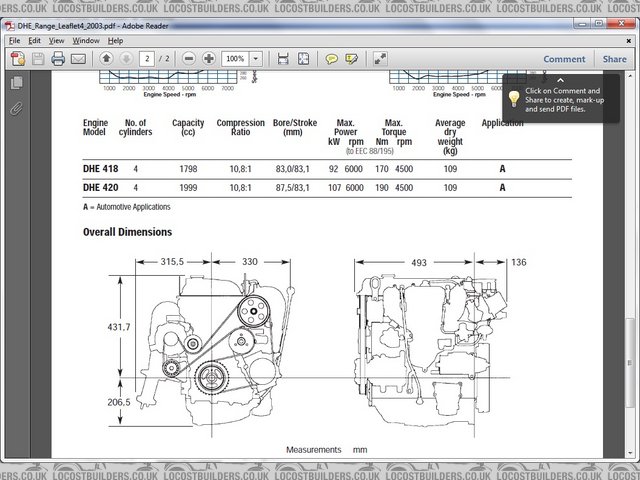The width and height of the screenshot is (640, 480).
Task: Zoom out using the minus button
Action: click(x=188, y=59)
